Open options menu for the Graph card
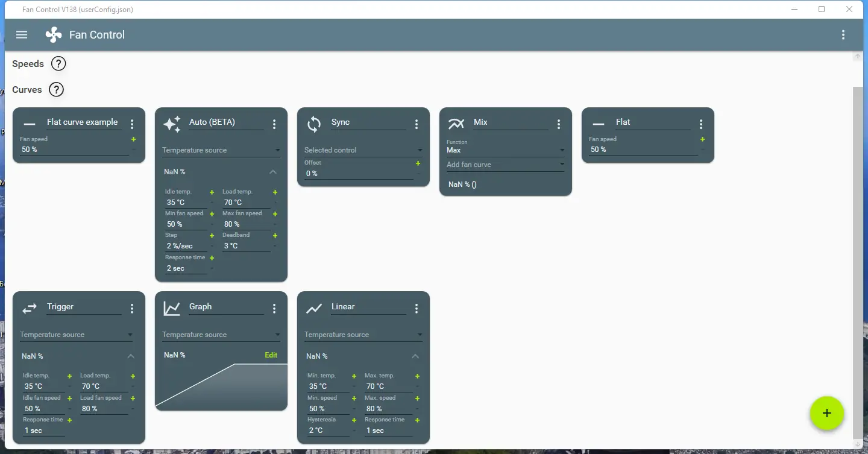 (274, 309)
